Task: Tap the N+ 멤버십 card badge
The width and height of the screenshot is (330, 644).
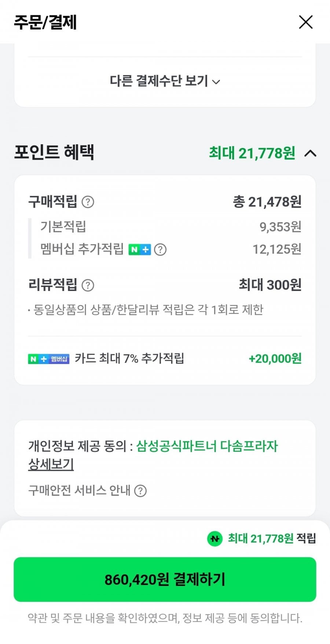Action: point(48,359)
